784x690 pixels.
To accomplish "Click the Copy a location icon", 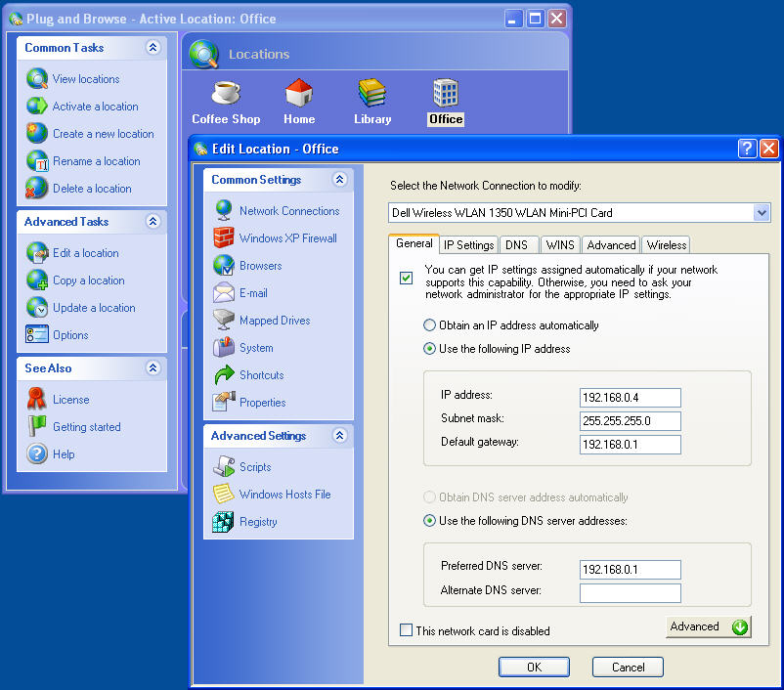I will (37, 280).
